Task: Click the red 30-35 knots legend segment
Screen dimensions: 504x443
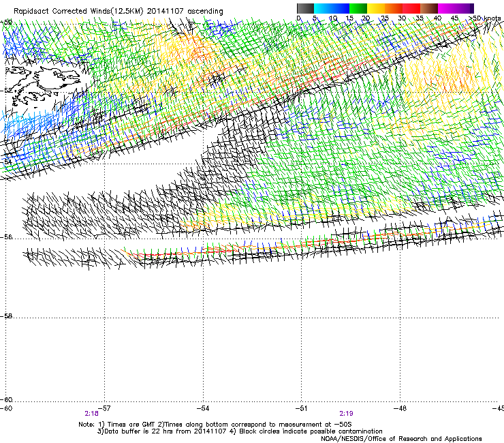Action: pyautogui.click(x=411, y=8)
